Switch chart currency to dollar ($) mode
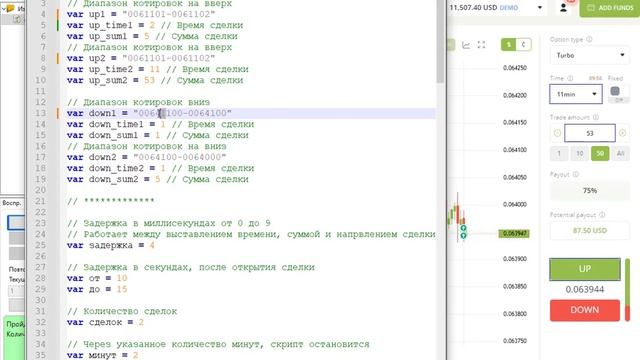 [x=509, y=44]
